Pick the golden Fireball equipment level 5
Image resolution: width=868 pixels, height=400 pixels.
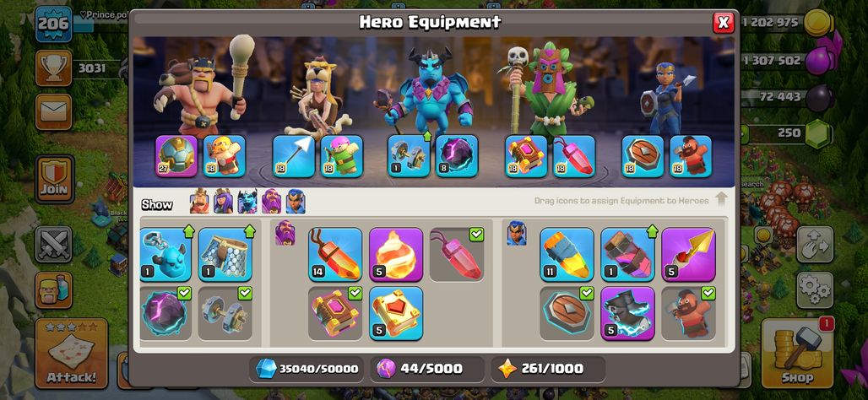pos(396,255)
